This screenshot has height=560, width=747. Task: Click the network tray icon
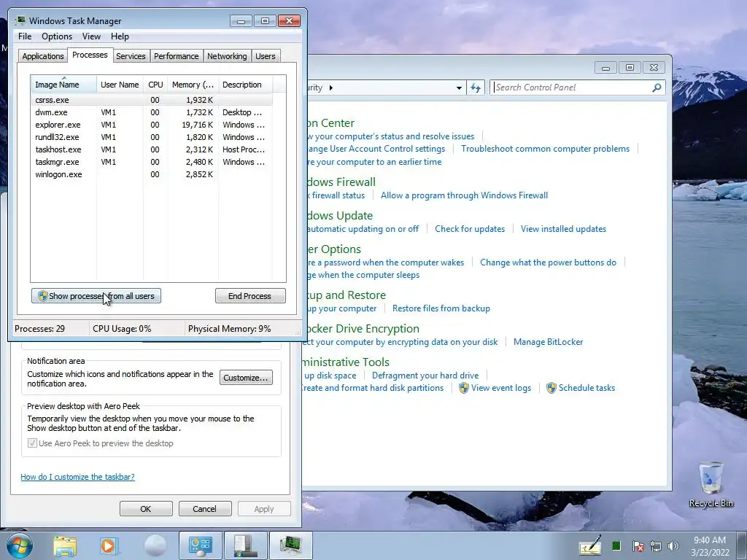656,546
